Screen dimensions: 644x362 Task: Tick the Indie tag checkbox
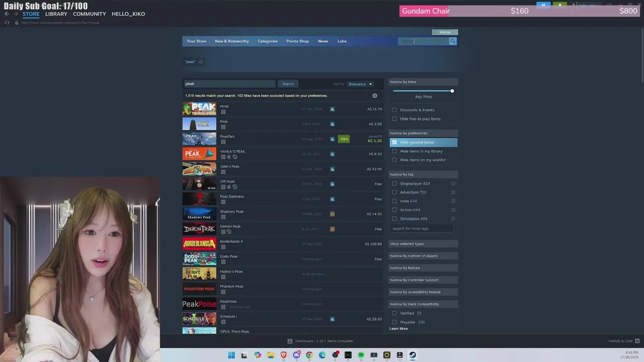click(x=394, y=201)
